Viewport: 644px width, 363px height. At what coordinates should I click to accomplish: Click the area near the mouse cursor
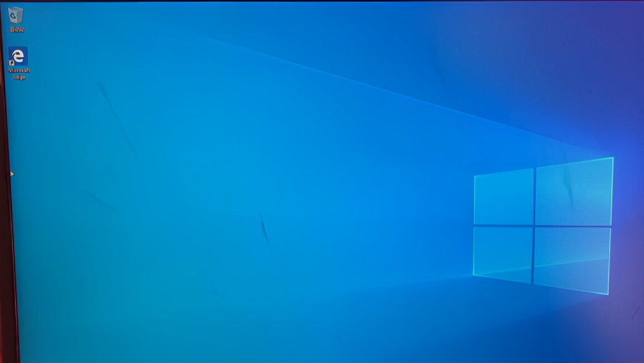click(x=12, y=174)
